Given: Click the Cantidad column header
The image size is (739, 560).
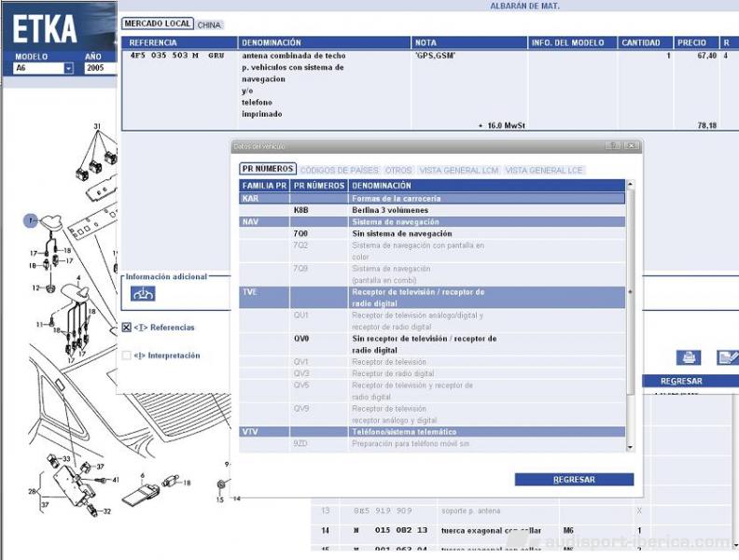Looking at the screenshot, I should (x=645, y=42).
